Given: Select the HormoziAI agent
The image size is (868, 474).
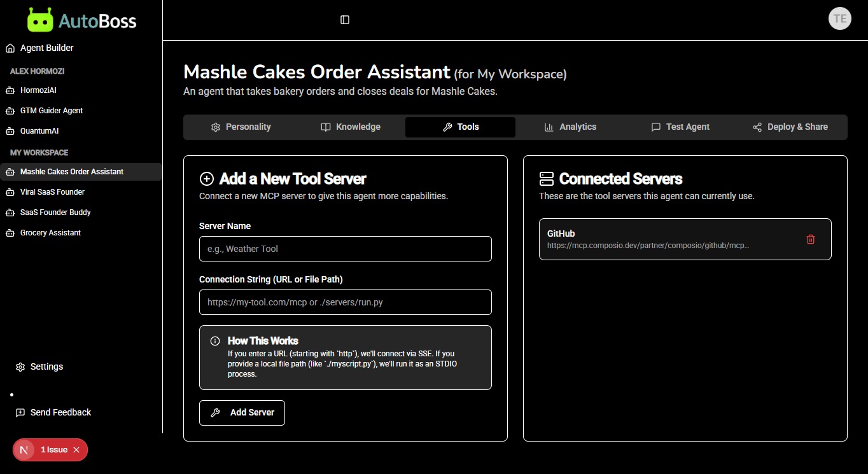Looking at the screenshot, I should 38,90.
